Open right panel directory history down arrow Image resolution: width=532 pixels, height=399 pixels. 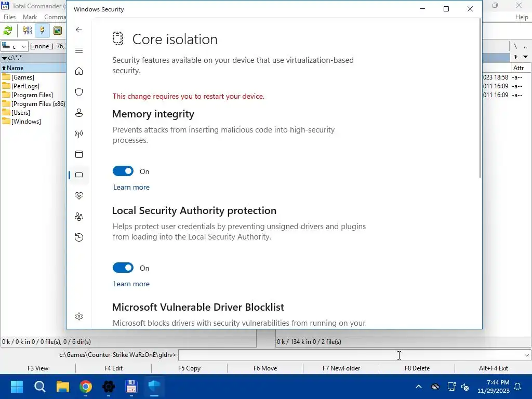coord(526,57)
